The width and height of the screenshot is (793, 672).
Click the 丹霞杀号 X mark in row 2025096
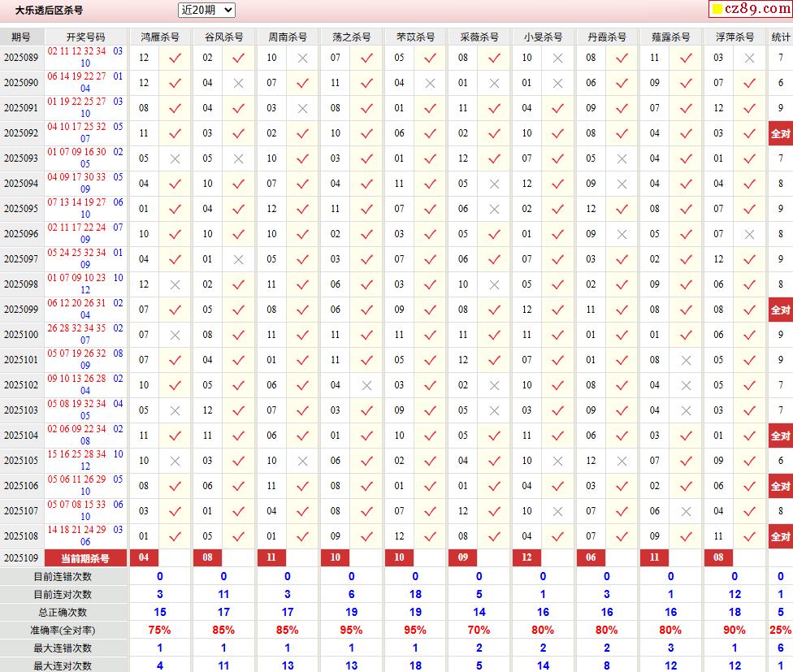click(622, 235)
